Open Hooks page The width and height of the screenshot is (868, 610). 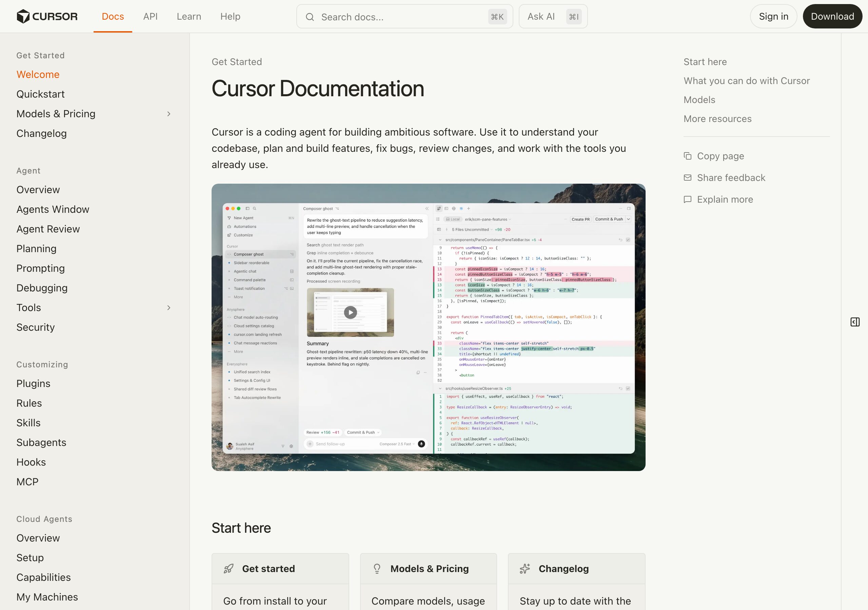point(31,463)
